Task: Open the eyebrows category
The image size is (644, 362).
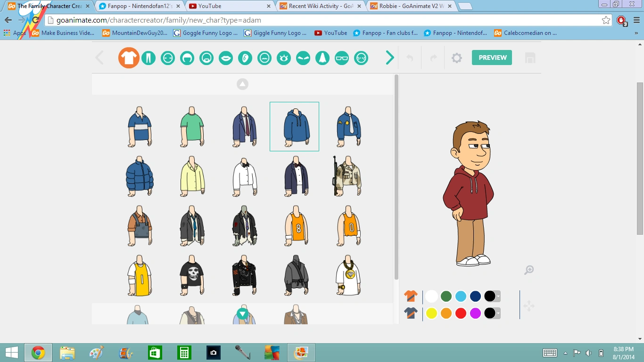Action: 303,58
